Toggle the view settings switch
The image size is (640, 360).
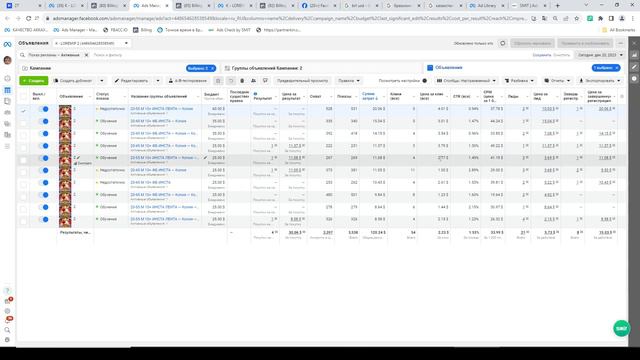424,81
